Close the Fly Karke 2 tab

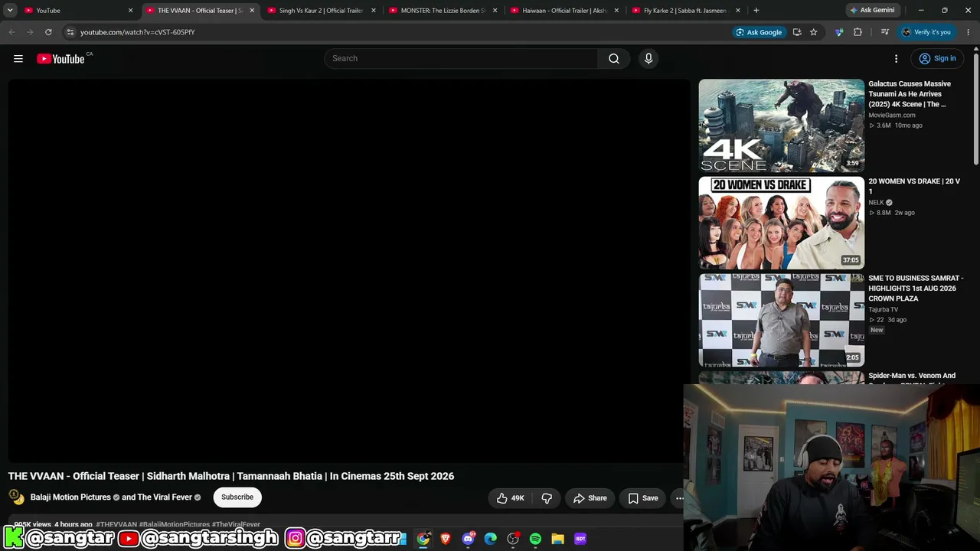(x=738, y=10)
